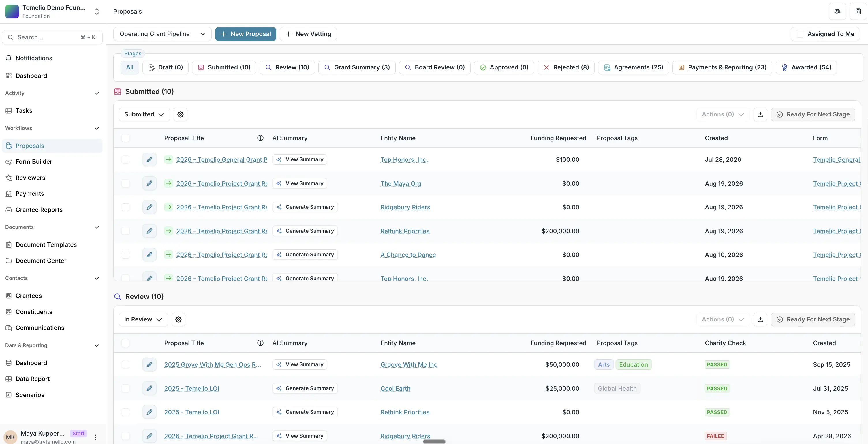The width and height of the screenshot is (868, 444).
Task: Click the Education tag on Groove With Me row
Action: (x=633, y=364)
